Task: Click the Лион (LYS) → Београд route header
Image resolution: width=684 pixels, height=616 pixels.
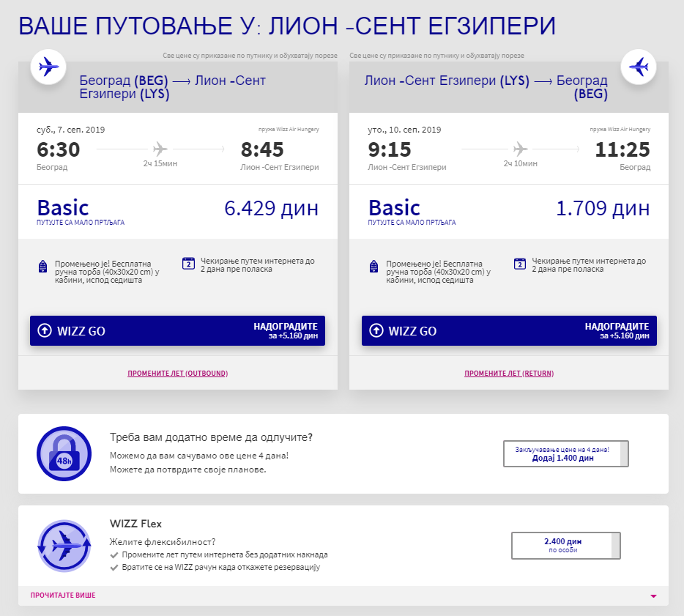Action: tap(486, 87)
